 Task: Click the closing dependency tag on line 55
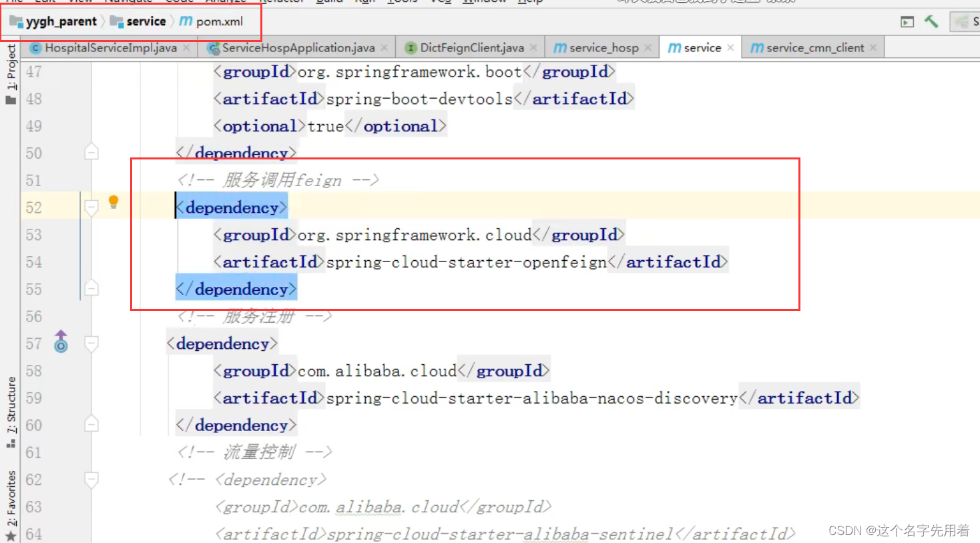coord(236,289)
